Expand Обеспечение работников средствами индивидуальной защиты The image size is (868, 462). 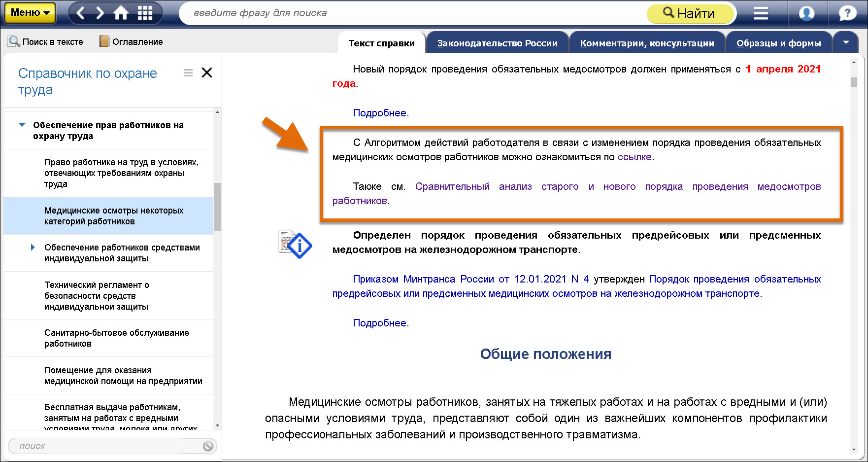tap(33, 247)
